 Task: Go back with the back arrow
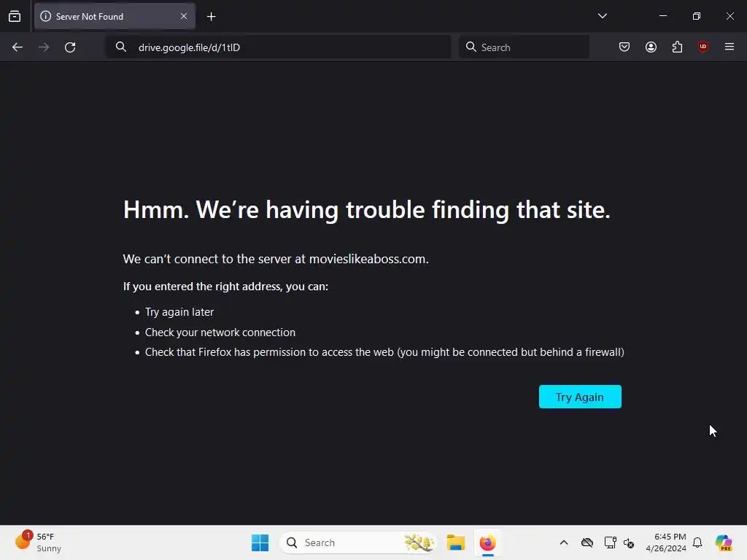18,47
